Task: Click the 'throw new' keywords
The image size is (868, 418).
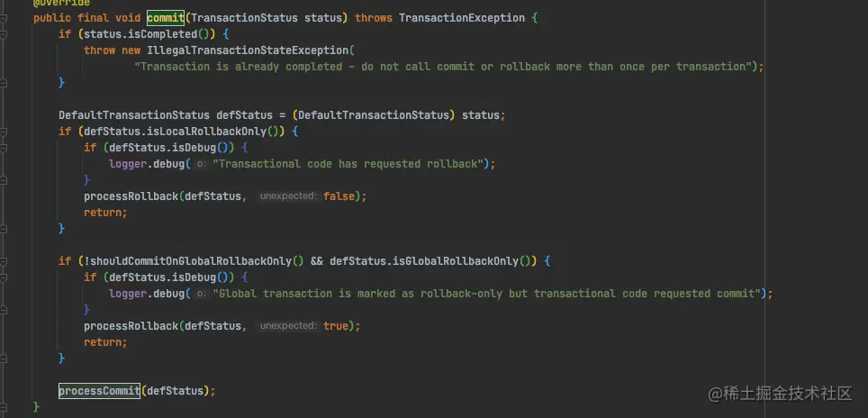Action: pos(113,50)
